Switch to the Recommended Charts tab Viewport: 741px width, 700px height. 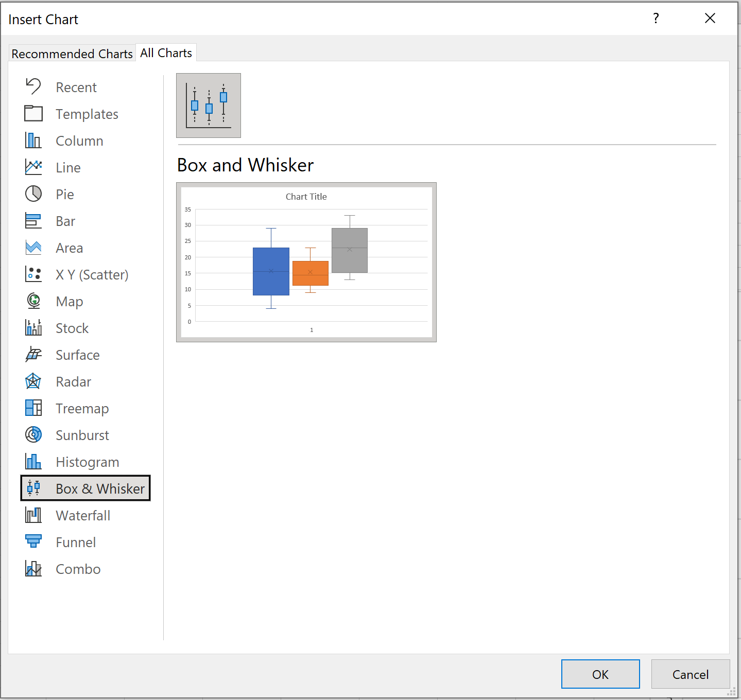point(72,54)
